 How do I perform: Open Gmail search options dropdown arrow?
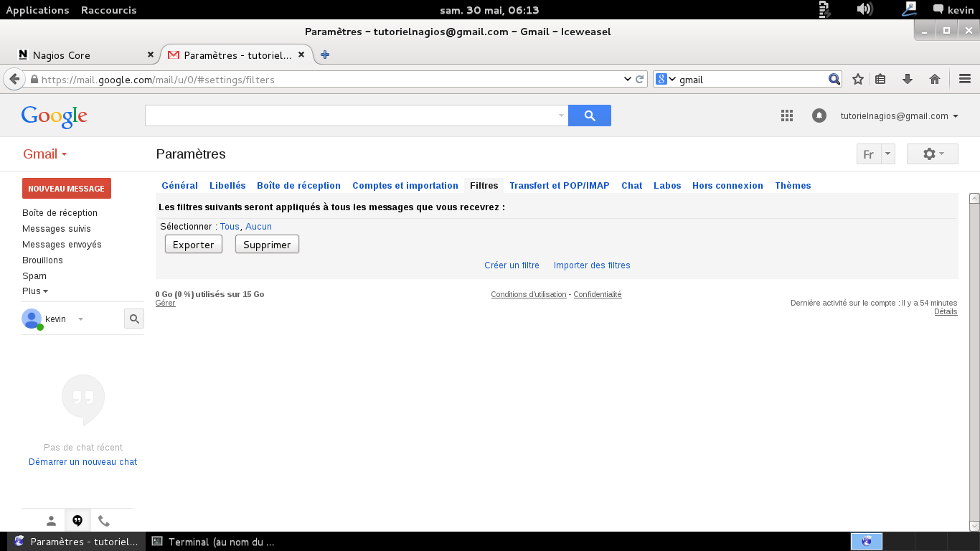(561, 116)
